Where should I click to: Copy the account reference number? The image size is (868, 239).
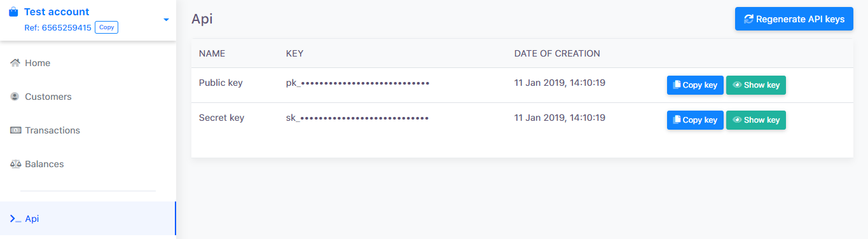coord(106,27)
